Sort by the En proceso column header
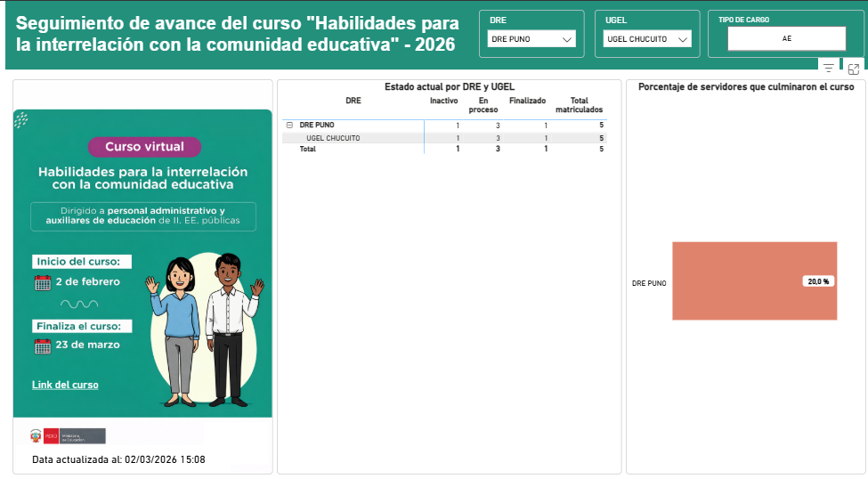 483,105
